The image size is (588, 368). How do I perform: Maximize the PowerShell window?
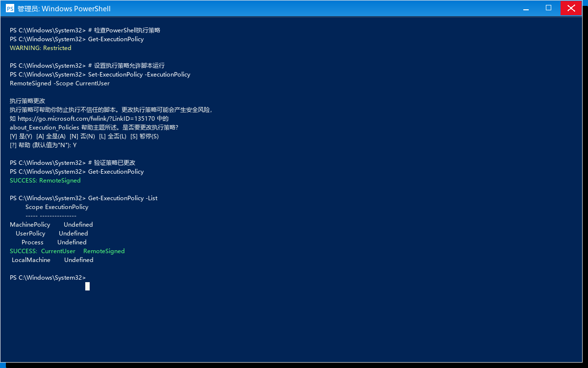[548, 8]
